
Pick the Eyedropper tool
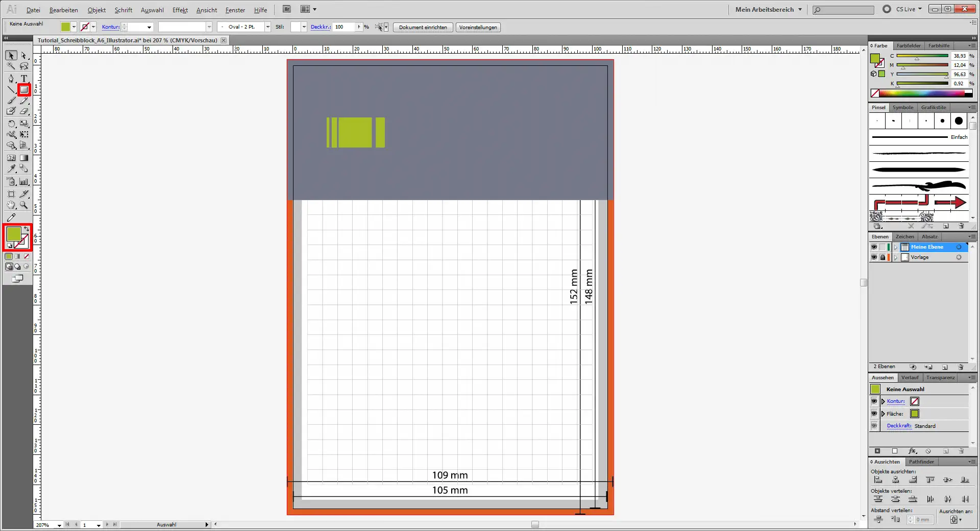(x=10, y=168)
